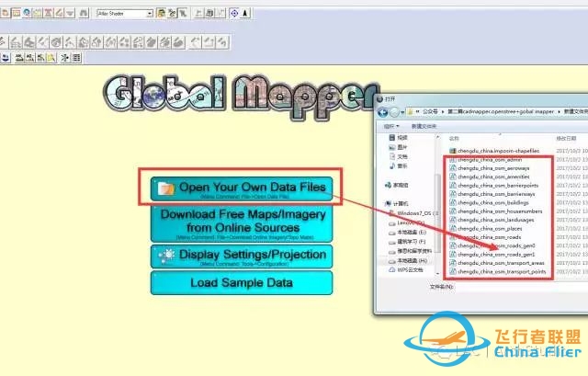This screenshot has width=588, height=376.
Task: Select file chengdu_china_osm_transport_areas
Action: point(497,263)
